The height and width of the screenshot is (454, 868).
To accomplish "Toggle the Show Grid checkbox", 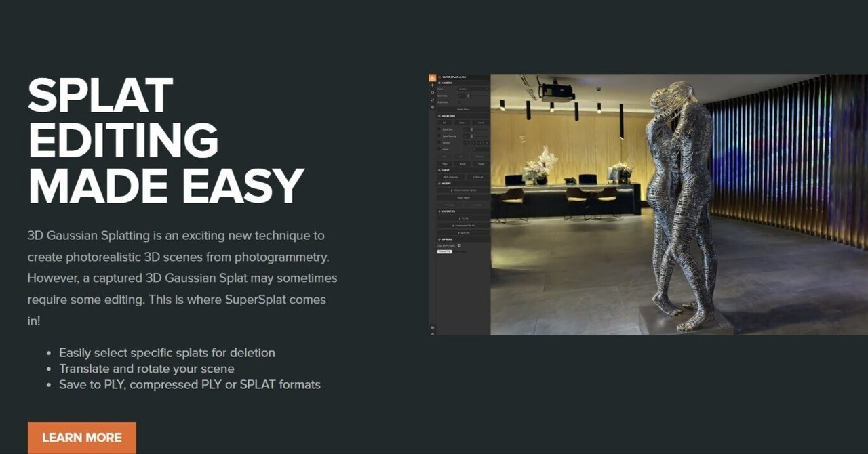I will coord(460,102).
